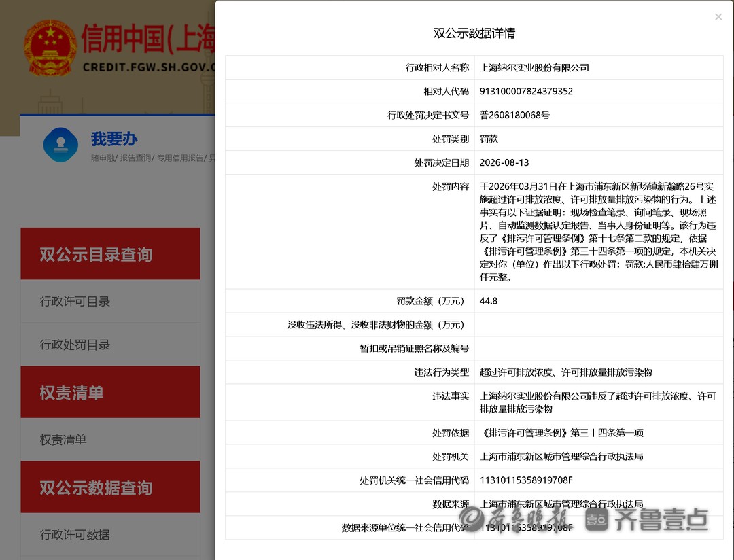This screenshot has width=734, height=560.
Task: Open 行政处罚目录 menu item
Action: tap(75, 345)
